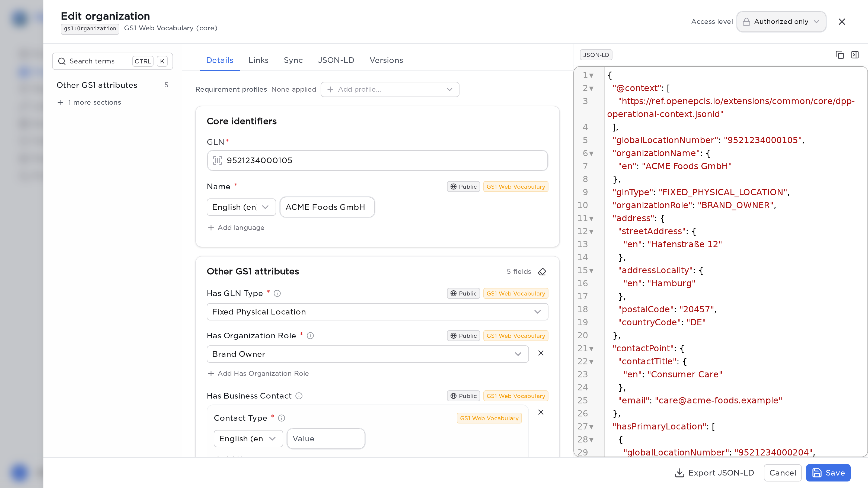This screenshot has width=868, height=488.
Task: Switch to the Links tab
Action: pos(259,61)
